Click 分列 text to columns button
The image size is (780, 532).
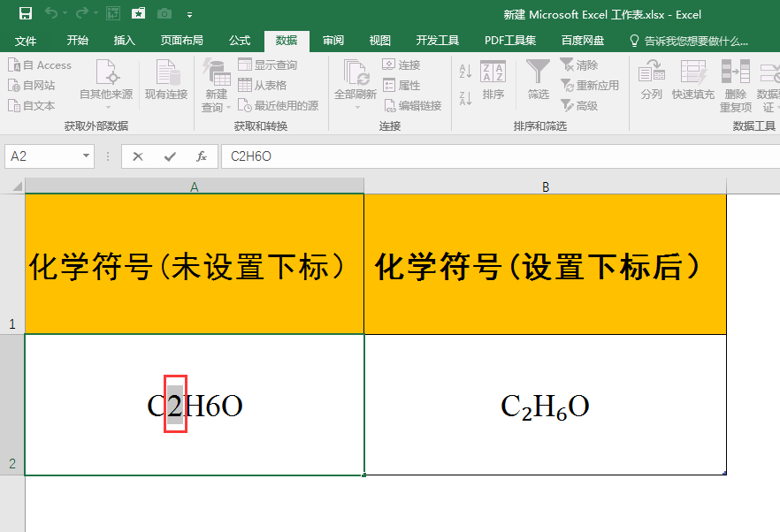tap(651, 80)
